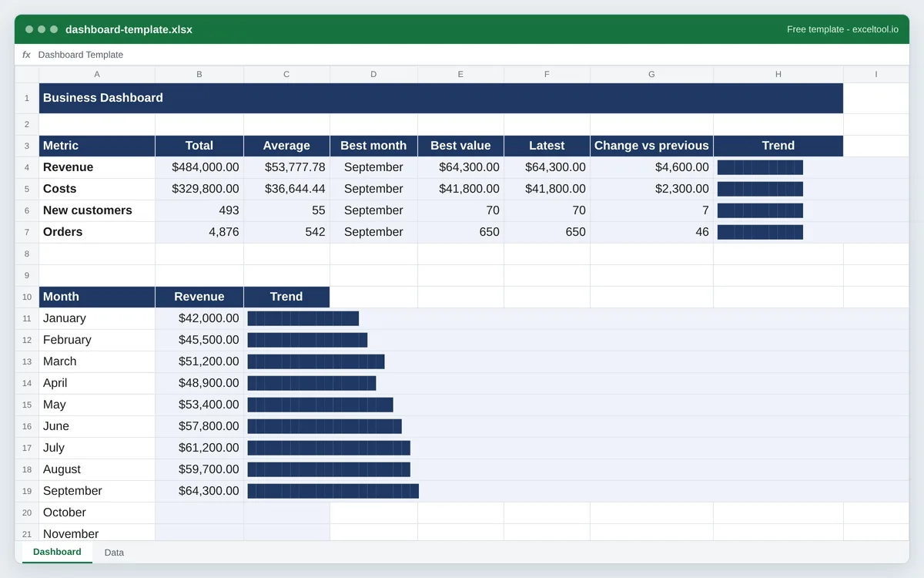Click the $484,000.00 total revenue cell
Screen dimensions: 924x578
pos(199,167)
